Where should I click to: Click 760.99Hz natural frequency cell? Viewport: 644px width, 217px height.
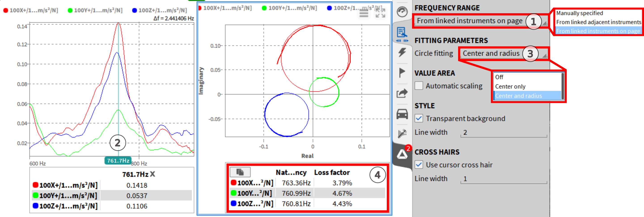click(x=296, y=193)
